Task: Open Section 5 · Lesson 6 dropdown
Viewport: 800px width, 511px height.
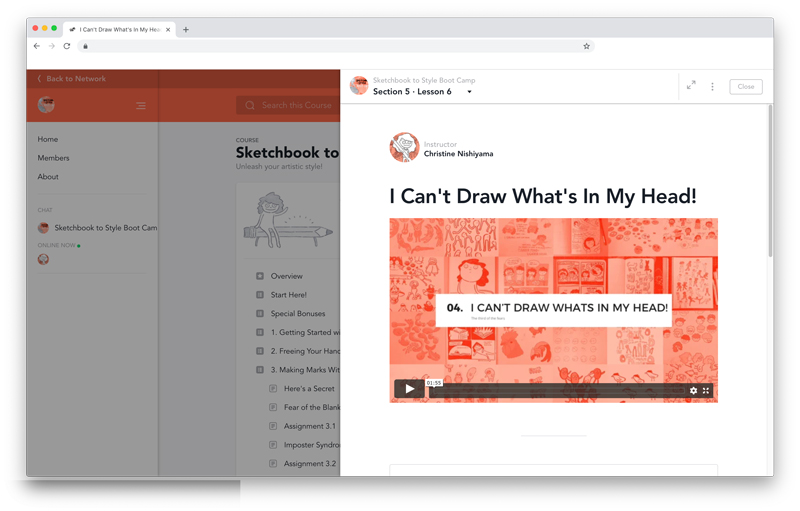Action: pyautogui.click(x=422, y=92)
